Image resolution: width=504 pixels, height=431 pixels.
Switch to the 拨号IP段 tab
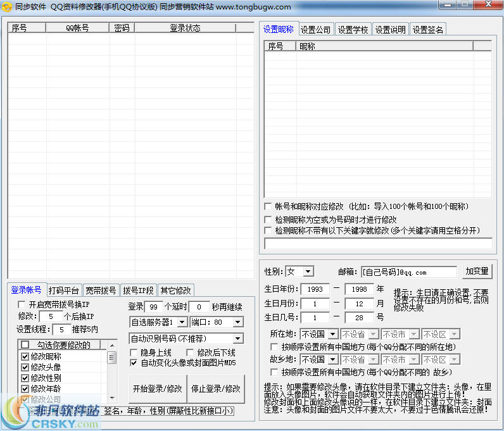point(138,290)
